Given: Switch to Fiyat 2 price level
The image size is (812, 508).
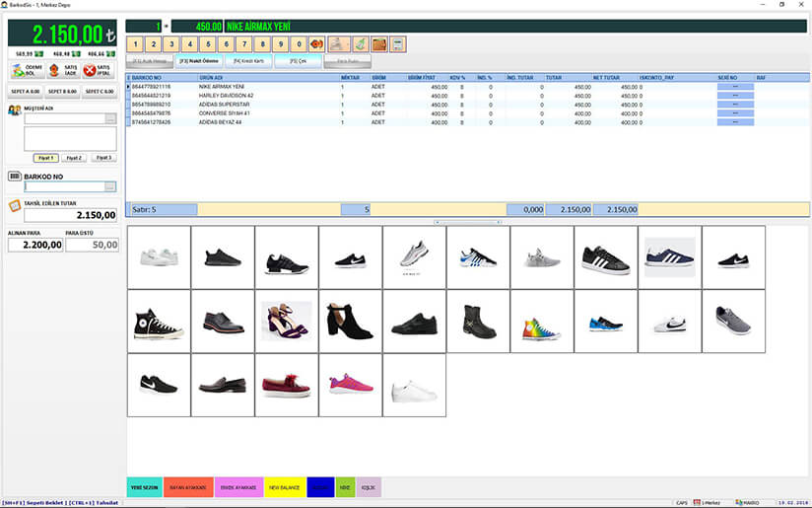Looking at the screenshot, I should click(74, 158).
